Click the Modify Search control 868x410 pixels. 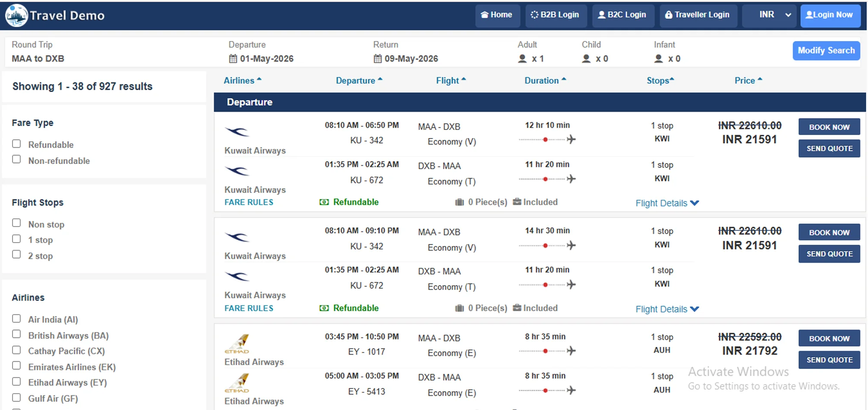pos(826,50)
